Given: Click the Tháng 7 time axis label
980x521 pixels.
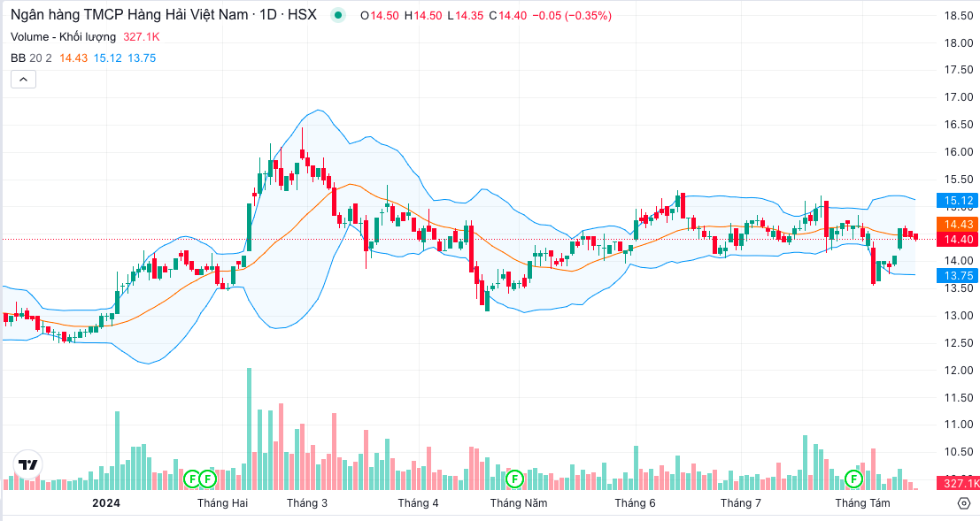Looking at the screenshot, I should 741,503.
